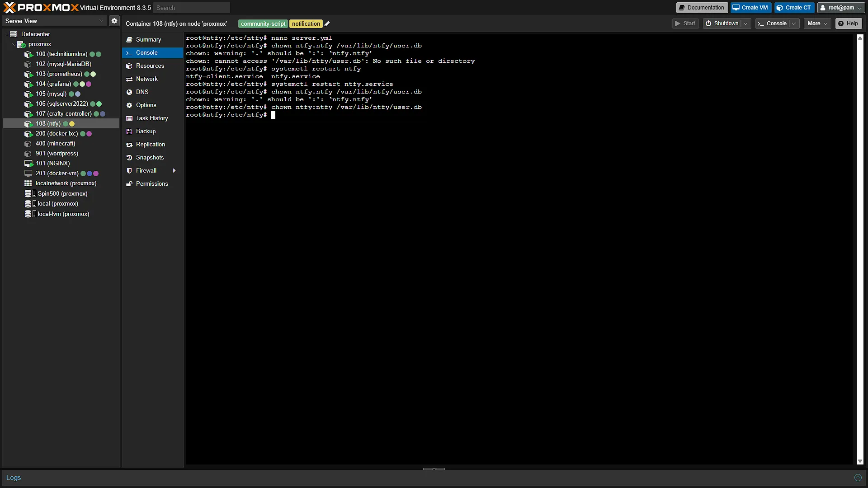Open the Server View dropdown

101,21
